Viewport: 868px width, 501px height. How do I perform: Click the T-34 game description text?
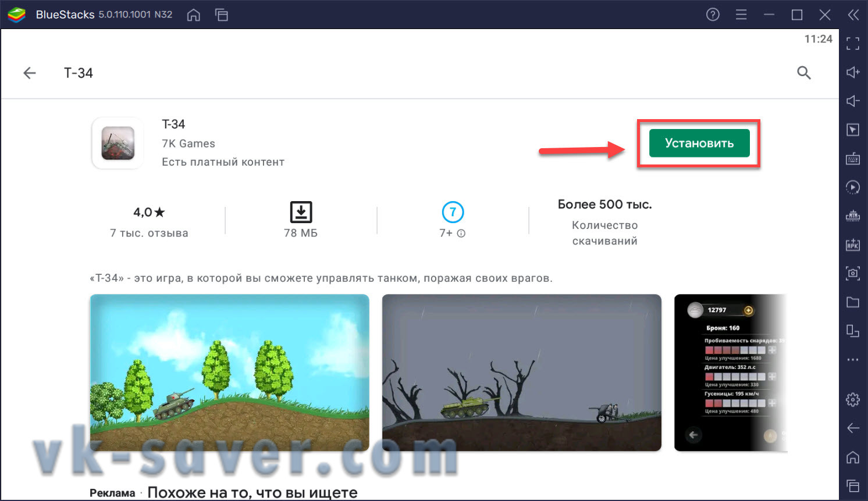(x=321, y=278)
